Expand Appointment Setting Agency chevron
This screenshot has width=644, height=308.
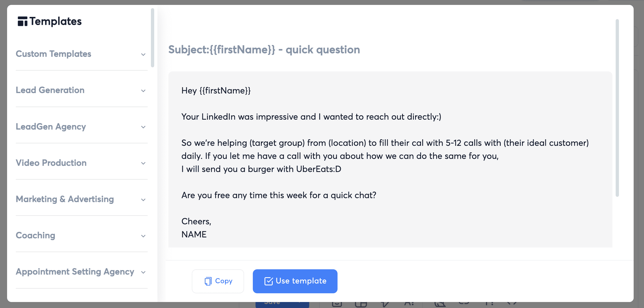click(143, 272)
